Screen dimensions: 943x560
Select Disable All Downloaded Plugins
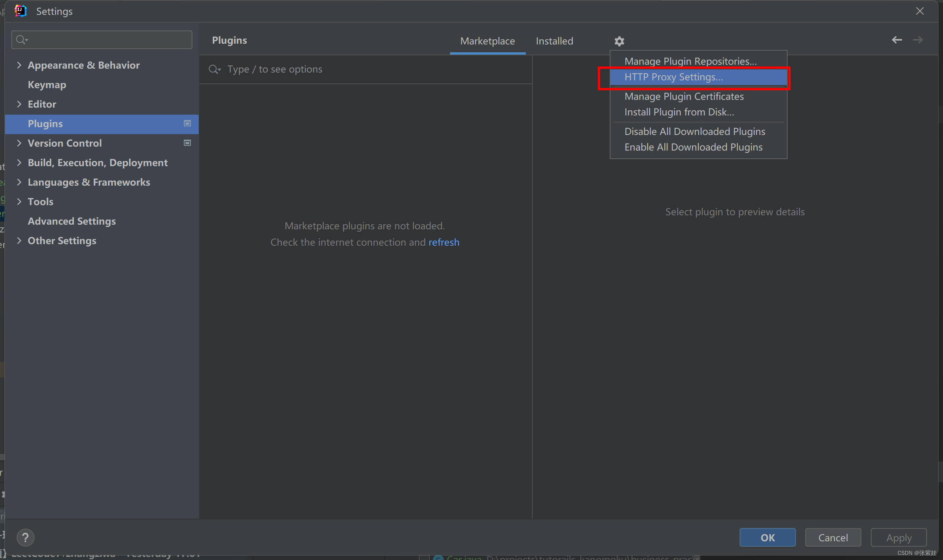[698, 131]
